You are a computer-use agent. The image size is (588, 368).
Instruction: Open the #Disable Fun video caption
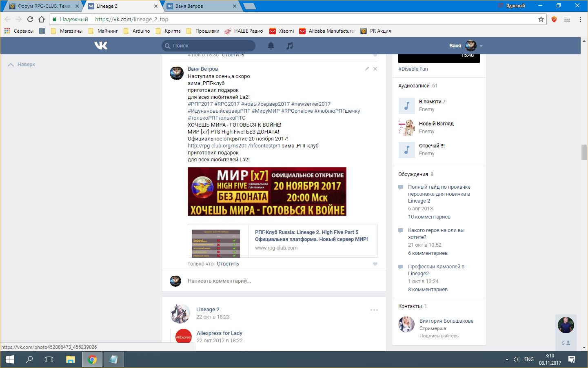click(x=413, y=69)
